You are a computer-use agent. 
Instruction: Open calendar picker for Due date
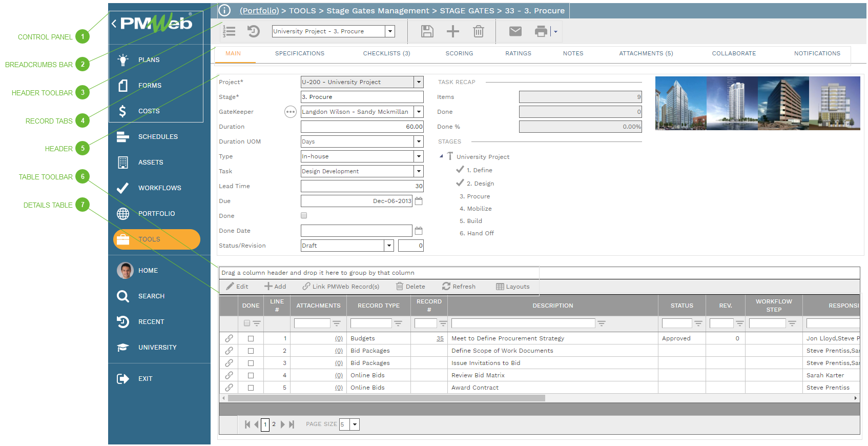click(419, 201)
